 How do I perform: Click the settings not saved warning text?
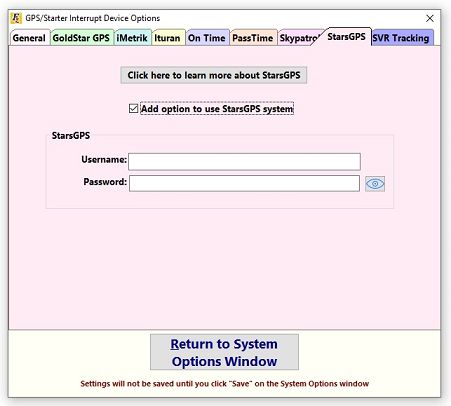[x=225, y=384]
